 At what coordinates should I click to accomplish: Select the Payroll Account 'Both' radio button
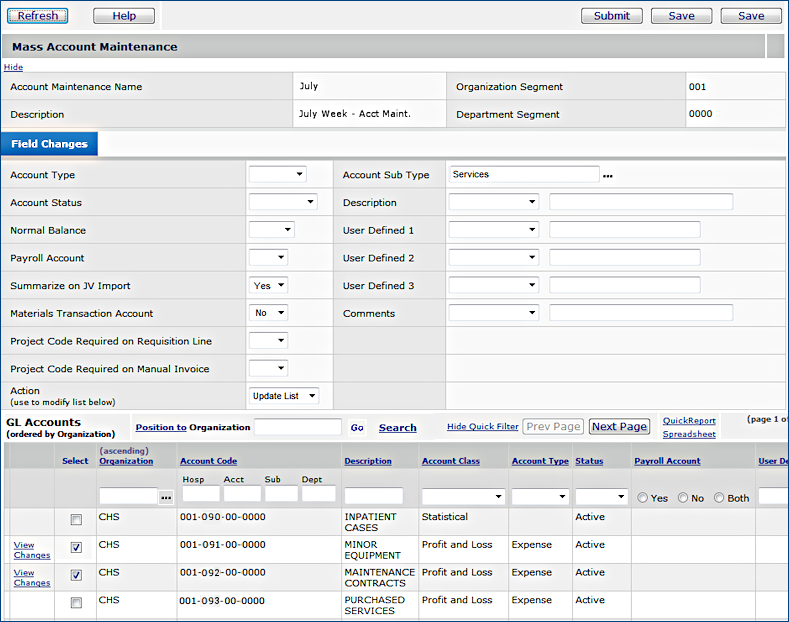719,497
